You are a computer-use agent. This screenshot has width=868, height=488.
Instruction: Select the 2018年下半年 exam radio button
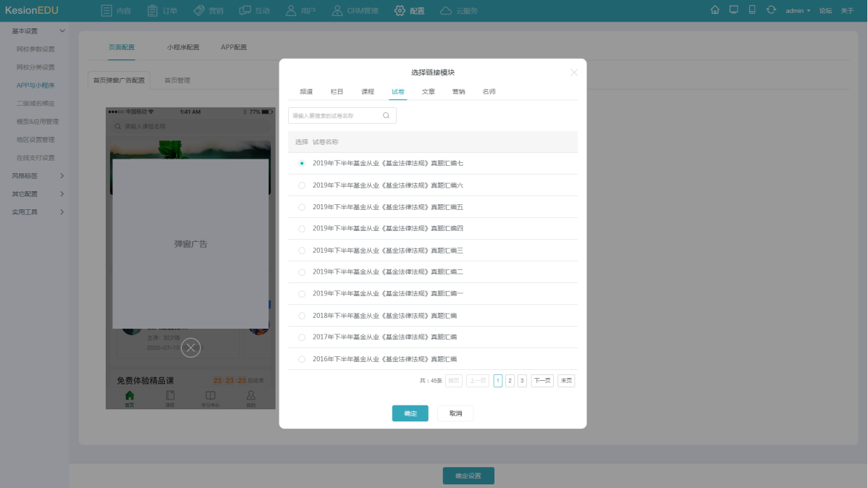pos(302,316)
